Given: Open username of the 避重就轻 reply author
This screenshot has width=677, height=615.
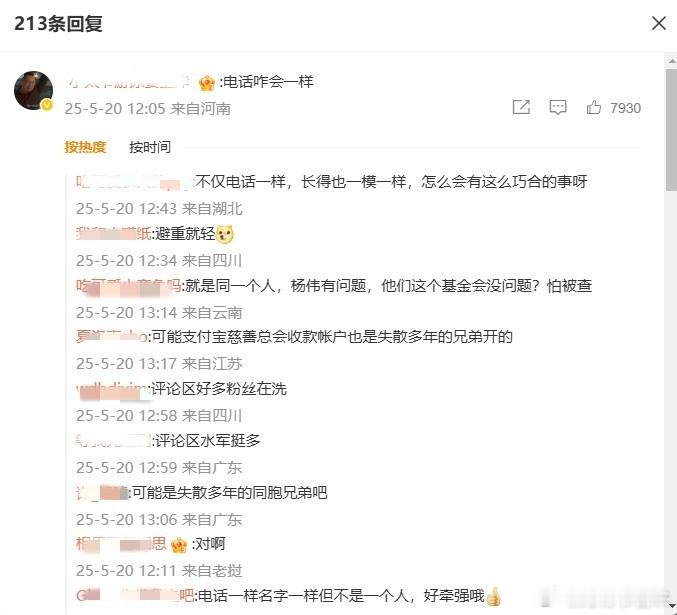Looking at the screenshot, I should point(113,234).
